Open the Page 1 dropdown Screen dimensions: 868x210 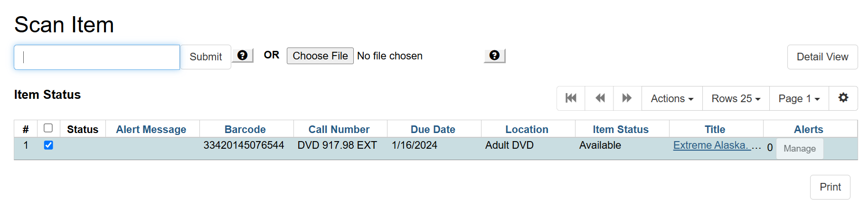(x=799, y=98)
